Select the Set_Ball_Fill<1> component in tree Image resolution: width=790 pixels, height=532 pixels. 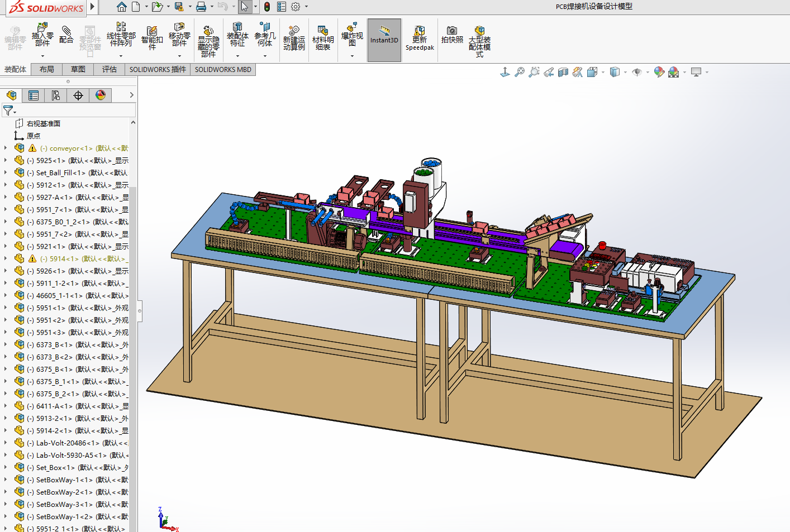coord(60,173)
